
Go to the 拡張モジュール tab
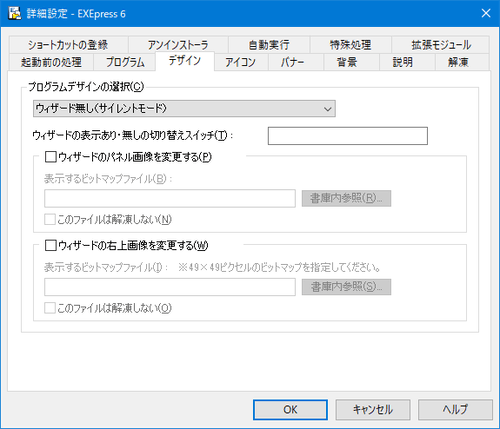coord(441,45)
